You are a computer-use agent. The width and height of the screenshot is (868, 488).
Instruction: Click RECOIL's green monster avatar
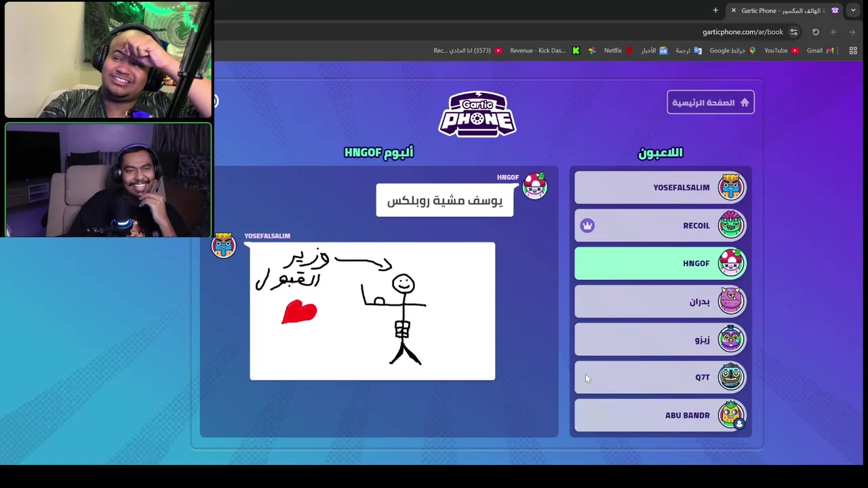[x=730, y=224]
